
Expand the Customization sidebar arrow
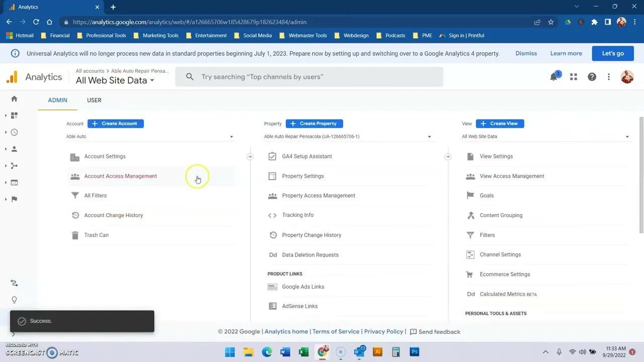coord(6,116)
